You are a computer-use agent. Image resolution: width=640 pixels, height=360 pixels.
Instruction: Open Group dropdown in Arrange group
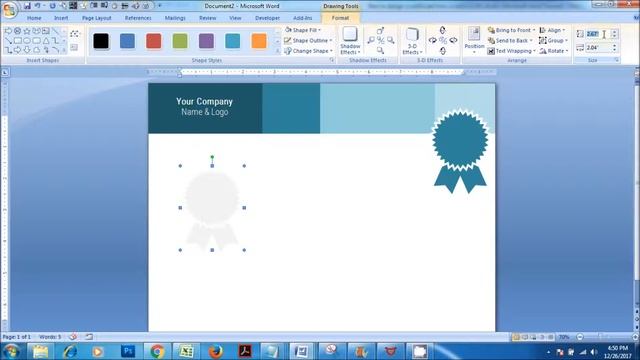[x=553, y=40]
